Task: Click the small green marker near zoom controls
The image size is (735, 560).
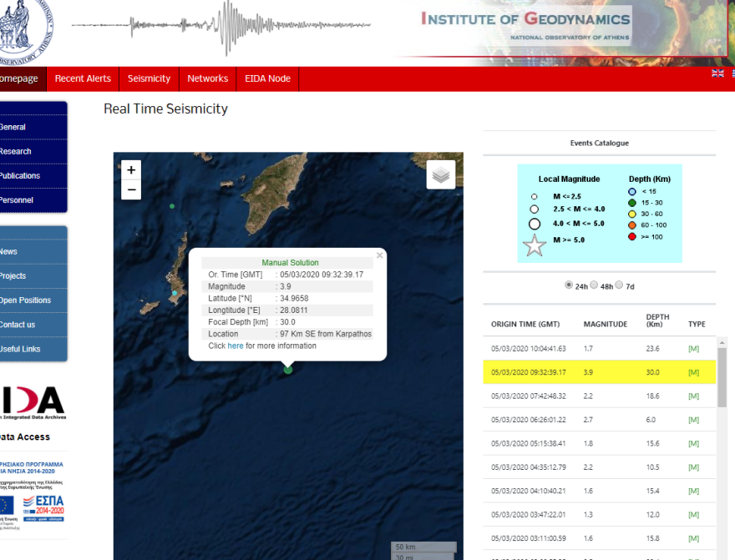Action: [172, 206]
